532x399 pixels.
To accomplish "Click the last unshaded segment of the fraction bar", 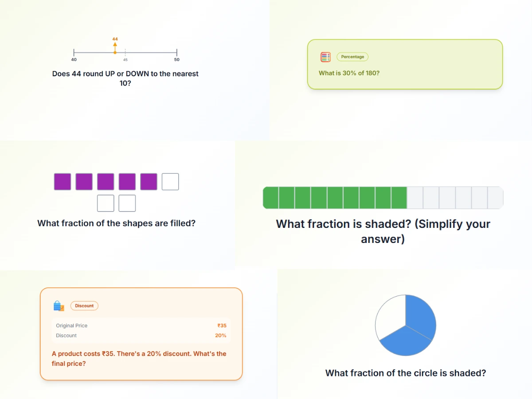I will [x=495, y=198].
